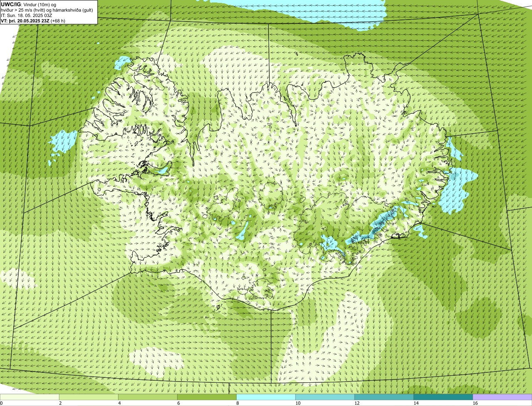Click the 'VT: þri. 20.05.2025 23Z (+68 h)' line

pos(33,20)
